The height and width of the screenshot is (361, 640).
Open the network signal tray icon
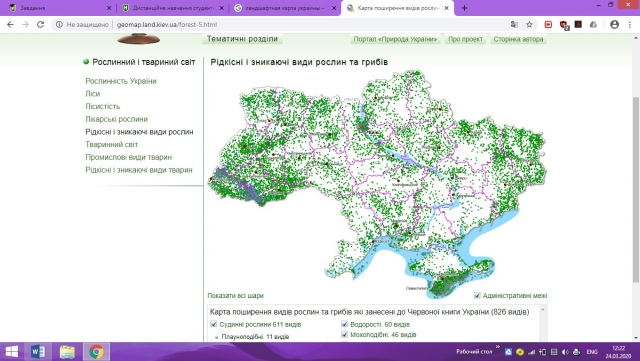click(531, 352)
